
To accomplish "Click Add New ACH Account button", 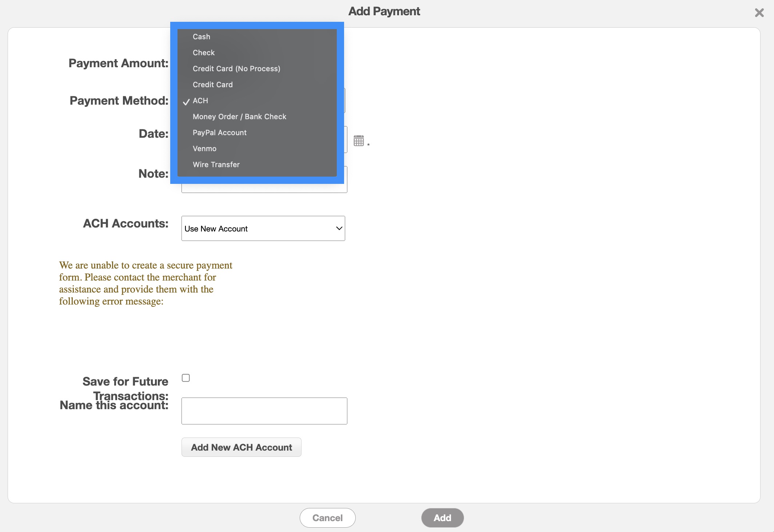I will click(x=242, y=447).
